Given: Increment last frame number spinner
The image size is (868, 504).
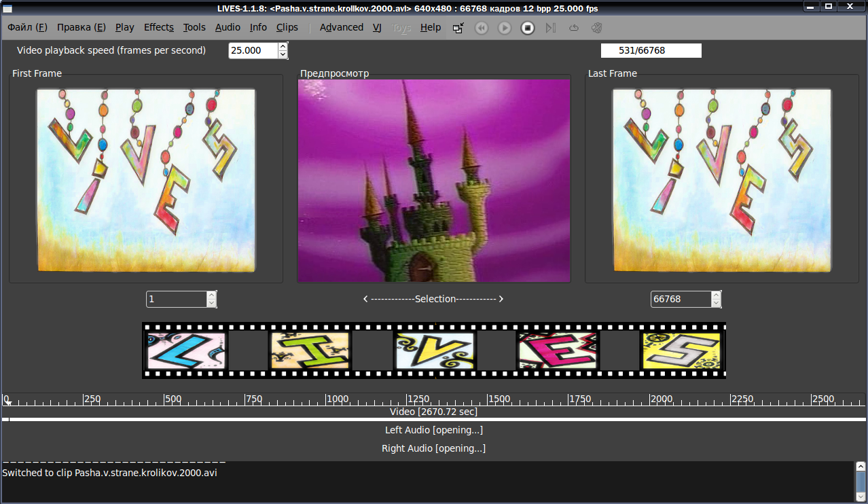Looking at the screenshot, I should [716, 295].
